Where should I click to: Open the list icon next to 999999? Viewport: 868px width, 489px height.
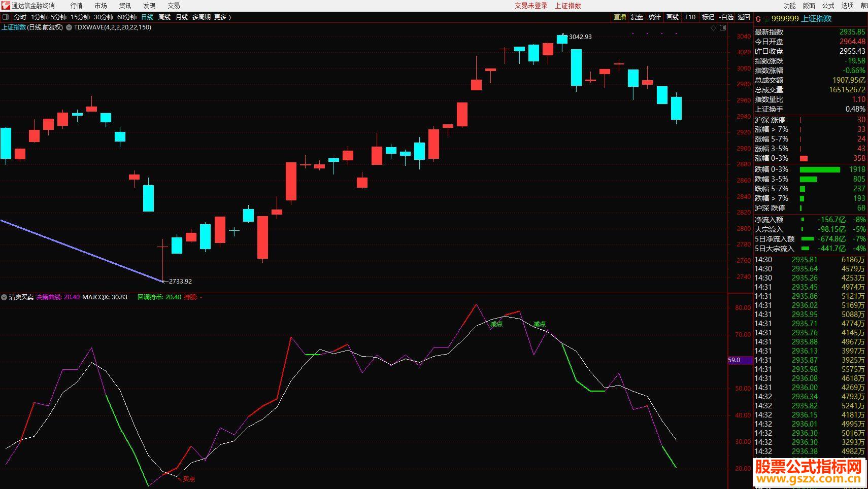coord(766,19)
